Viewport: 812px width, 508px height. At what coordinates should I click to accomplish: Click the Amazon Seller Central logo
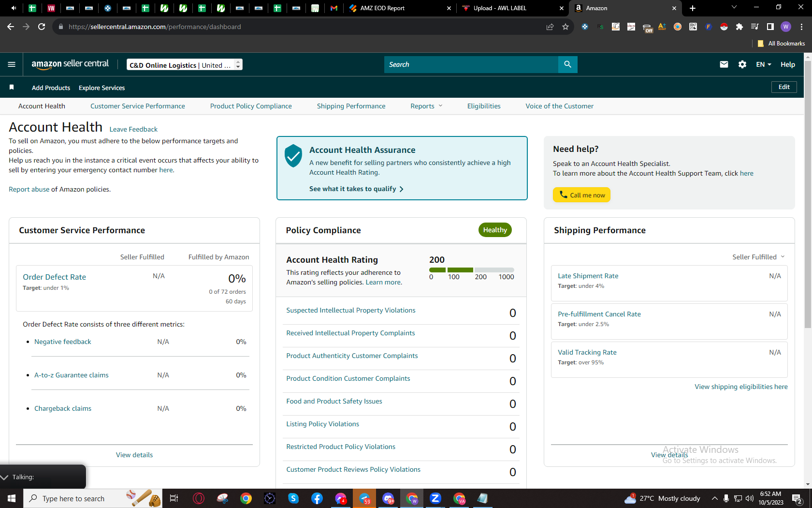[x=70, y=64]
